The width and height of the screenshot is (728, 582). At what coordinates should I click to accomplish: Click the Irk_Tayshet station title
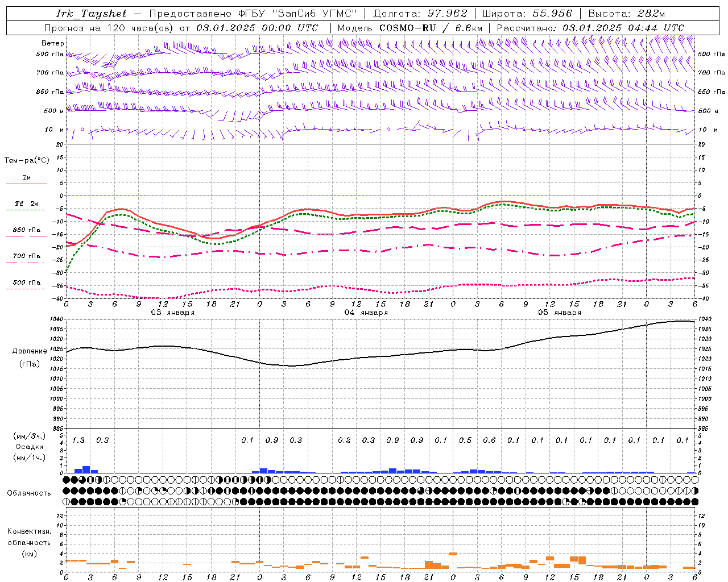(92, 14)
